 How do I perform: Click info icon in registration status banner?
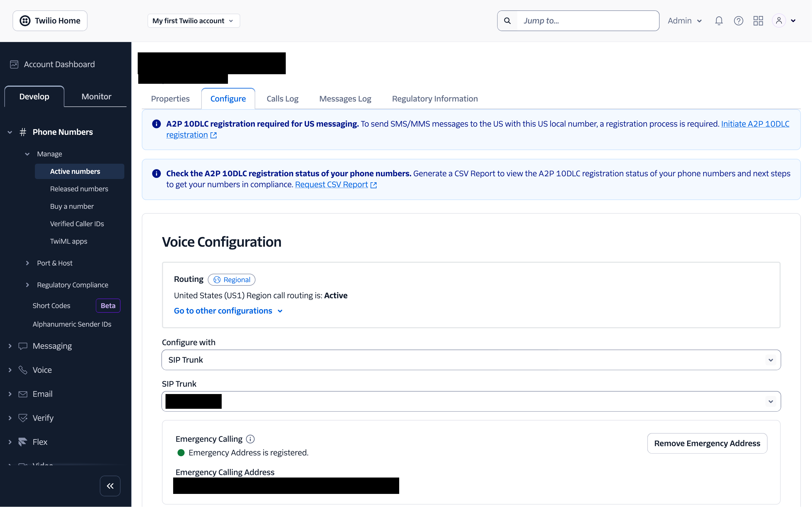[157, 174]
